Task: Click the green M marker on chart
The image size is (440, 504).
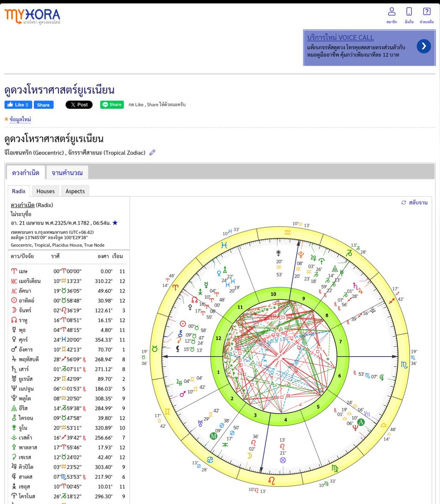Action: click(213, 436)
